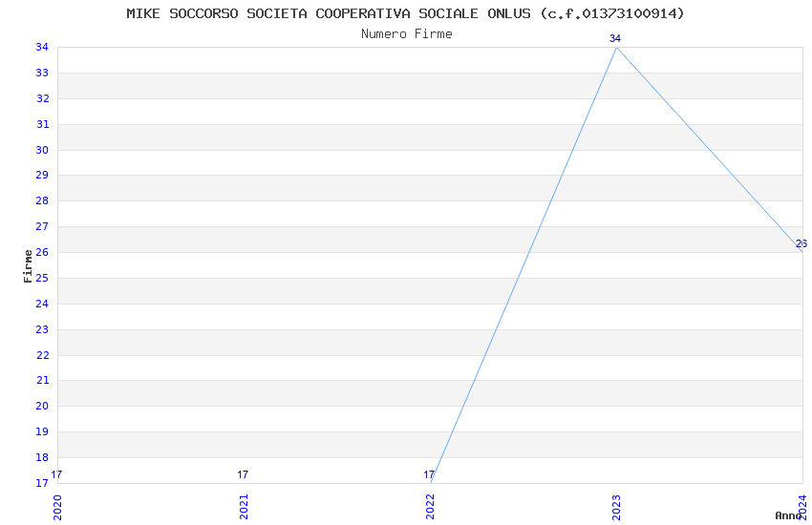Click the 17 data label above year 2021

(x=243, y=474)
